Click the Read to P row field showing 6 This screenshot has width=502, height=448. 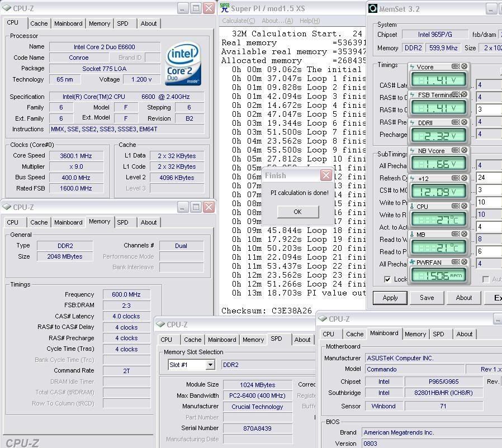click(489, 251)
